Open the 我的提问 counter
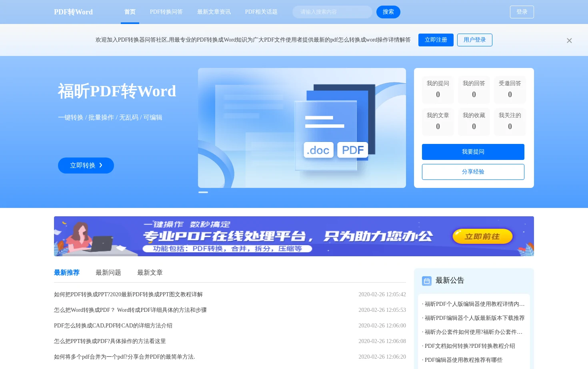 pyautogui.click(x=438, y=90)
